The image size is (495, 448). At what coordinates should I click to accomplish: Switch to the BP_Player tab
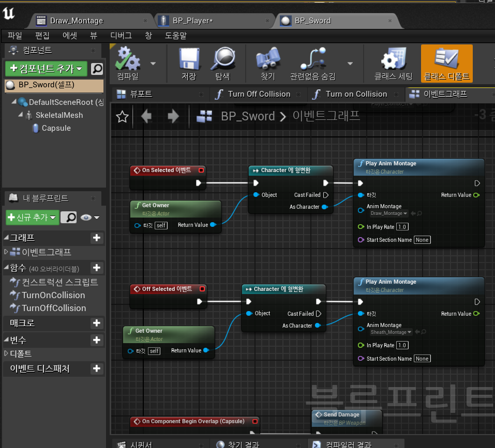[192, 21]
